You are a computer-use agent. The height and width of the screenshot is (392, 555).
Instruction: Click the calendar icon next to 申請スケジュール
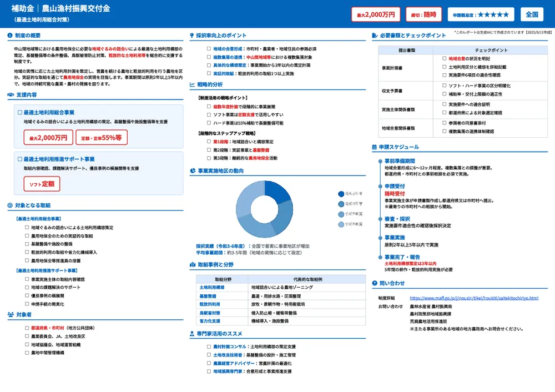375,147
